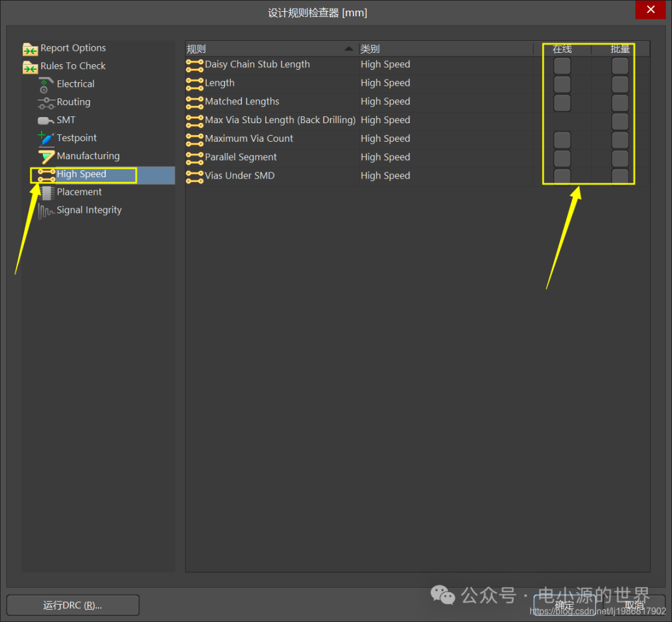672x622 pixels.
Task: Enable batch check for Matched Lengths
Action: (x=620, y=103)
